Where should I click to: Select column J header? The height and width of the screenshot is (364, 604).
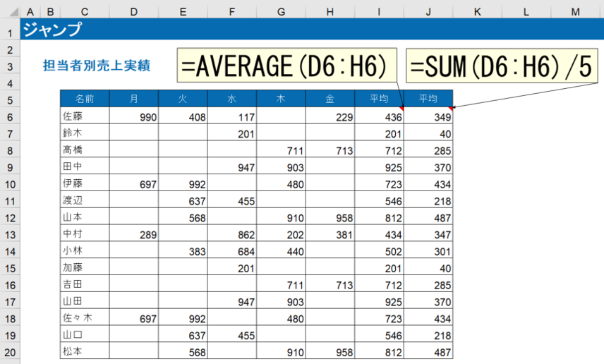[428, 13]
